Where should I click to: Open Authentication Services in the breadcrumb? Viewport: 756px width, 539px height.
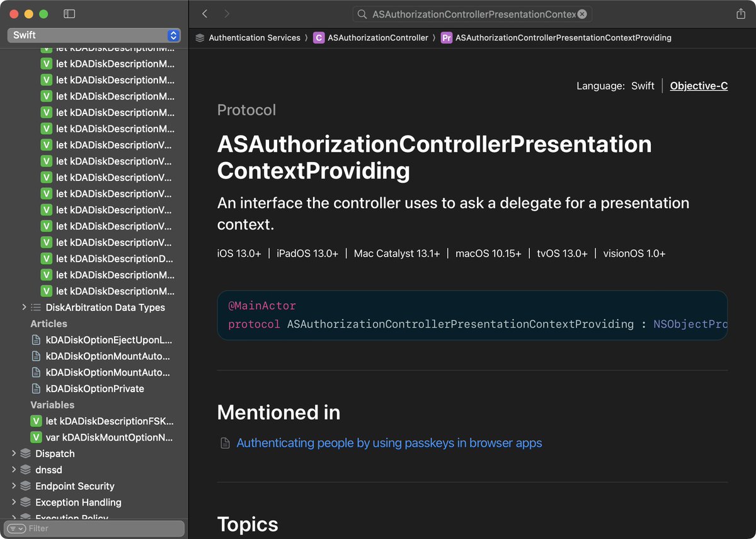click(255, 38)
